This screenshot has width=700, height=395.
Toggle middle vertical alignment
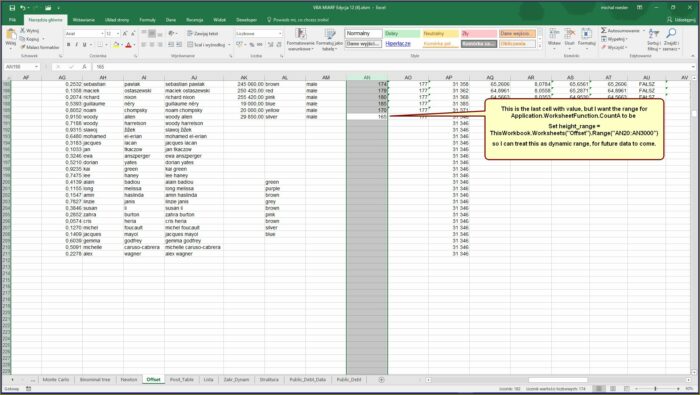pos(152,33)
